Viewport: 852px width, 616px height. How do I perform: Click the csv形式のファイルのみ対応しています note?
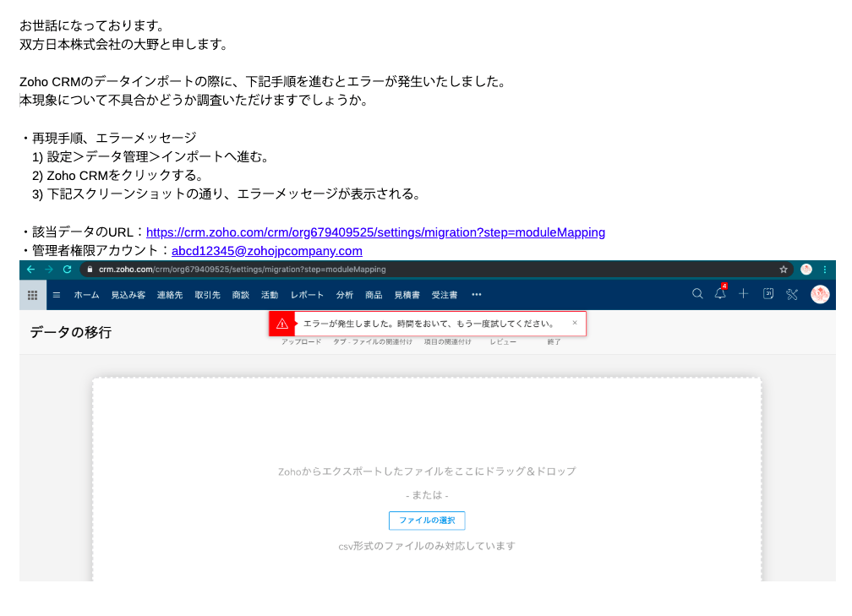(427, 546)
